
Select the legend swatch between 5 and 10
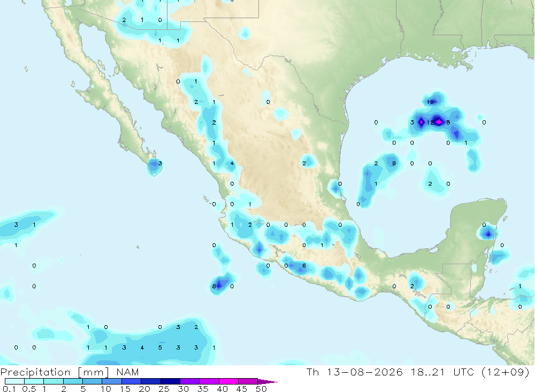[x=92, y=381]
